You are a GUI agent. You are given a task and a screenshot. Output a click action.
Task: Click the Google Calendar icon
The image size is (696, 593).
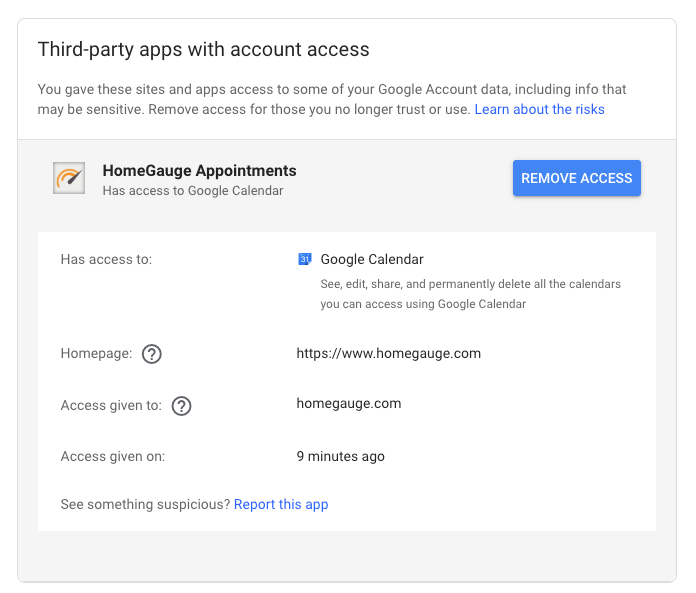point(305,260)
